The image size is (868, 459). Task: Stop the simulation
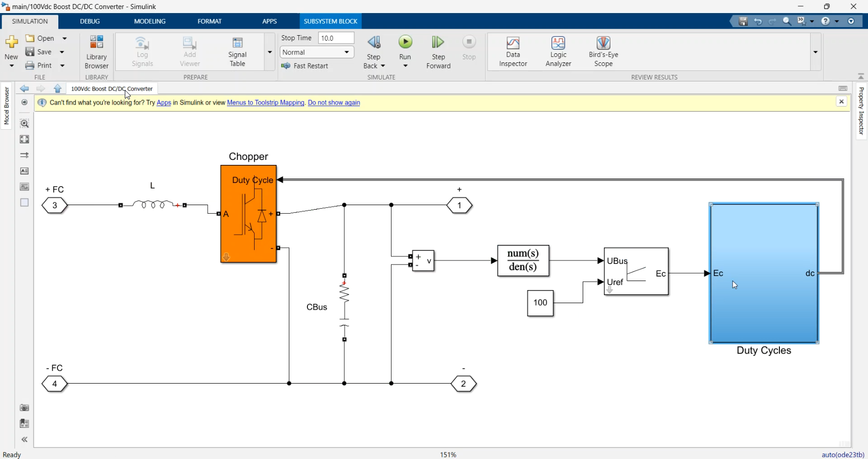pos(469,48)
